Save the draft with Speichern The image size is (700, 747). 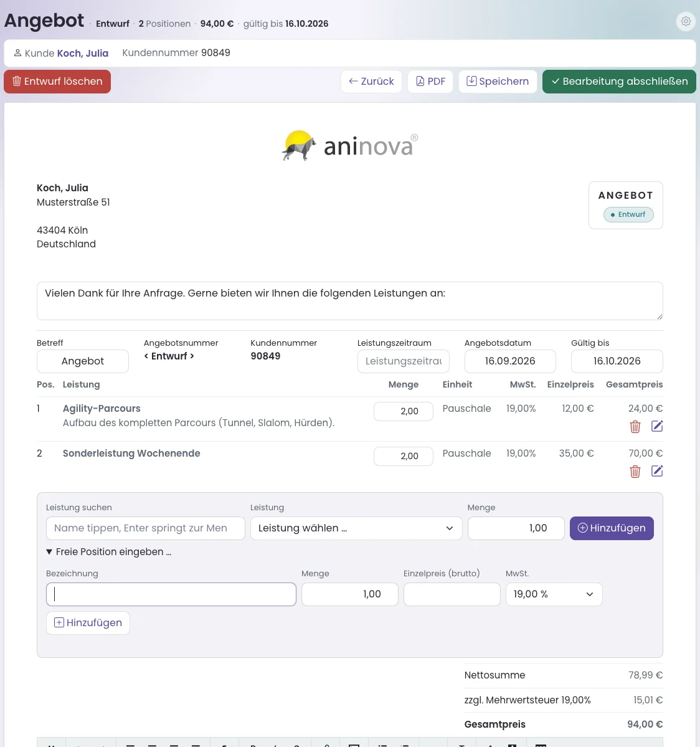498,82
